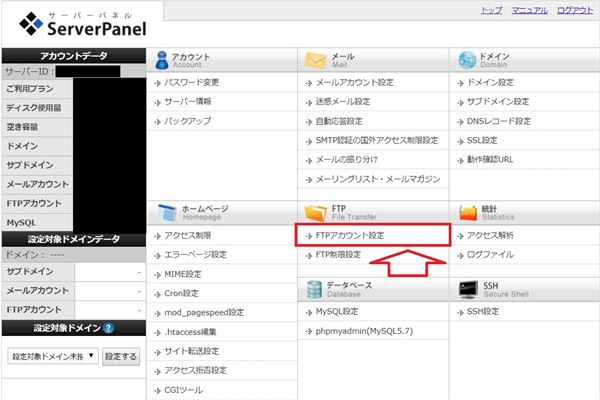Open 迷惑メール設定

coord(343,101)
